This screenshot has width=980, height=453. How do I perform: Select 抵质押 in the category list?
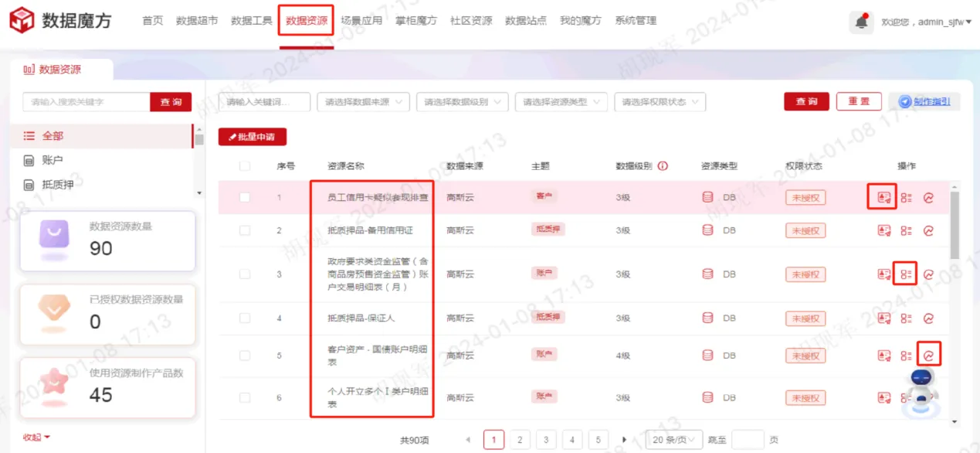tap(101, 185)
